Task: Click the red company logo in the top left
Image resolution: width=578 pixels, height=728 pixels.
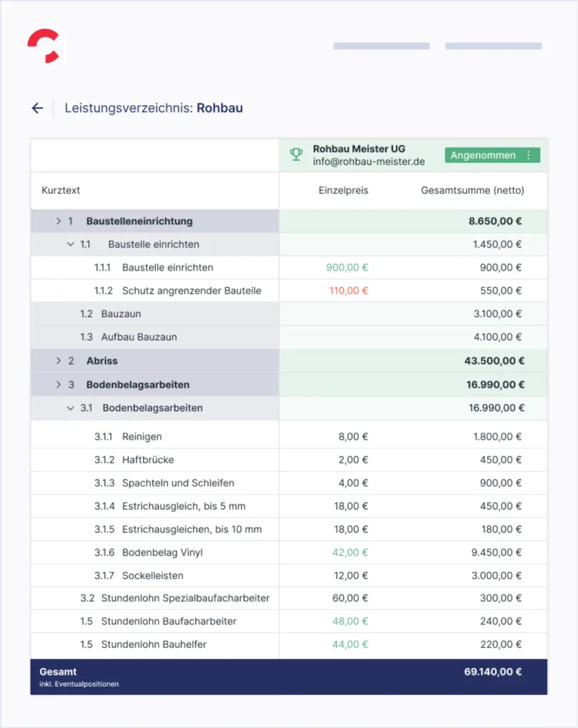Action: (x=43, y=46)
